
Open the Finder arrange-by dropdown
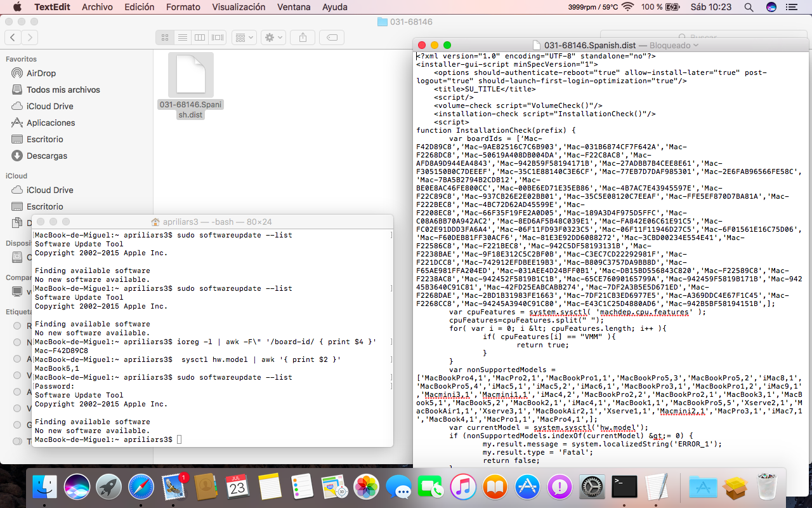[x=244, y=37]
